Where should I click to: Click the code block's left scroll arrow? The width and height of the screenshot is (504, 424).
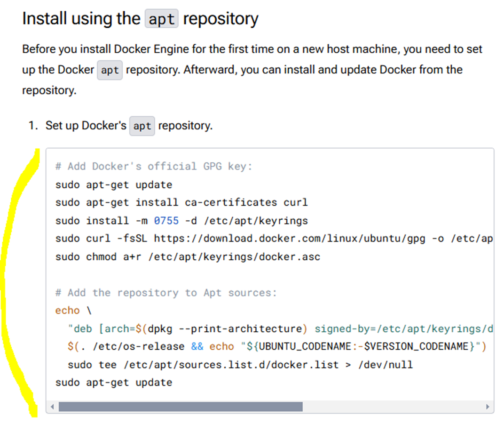pos(52,407)
